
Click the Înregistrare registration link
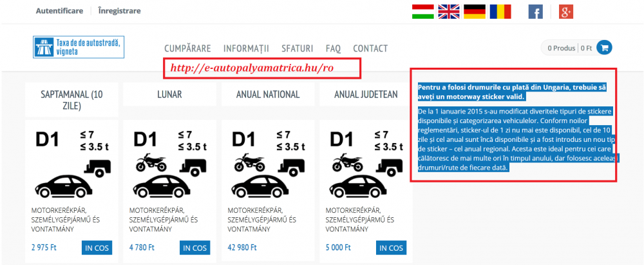point(119,11)
